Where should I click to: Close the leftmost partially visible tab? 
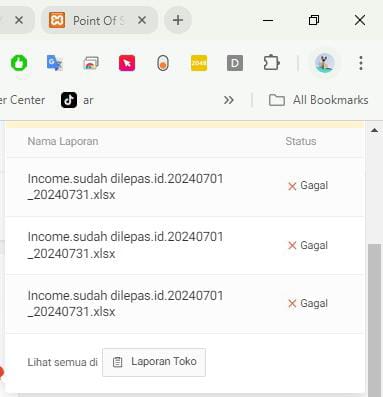[19, 20]
